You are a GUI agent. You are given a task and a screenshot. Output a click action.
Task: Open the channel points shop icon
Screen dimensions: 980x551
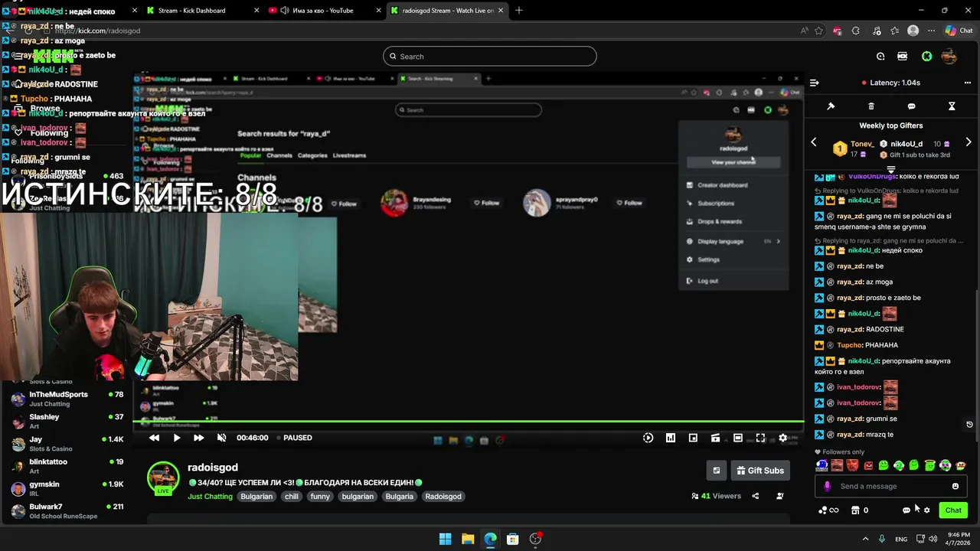(x=855, y=510)
